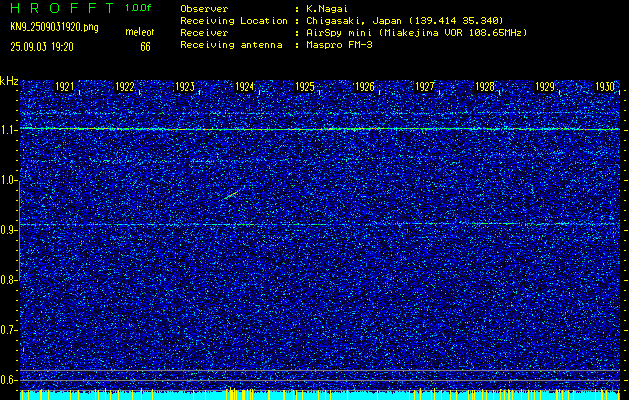Click the file name KN9_2509031920.png
The image size is (629, 400).
click(x=54, y=27)
